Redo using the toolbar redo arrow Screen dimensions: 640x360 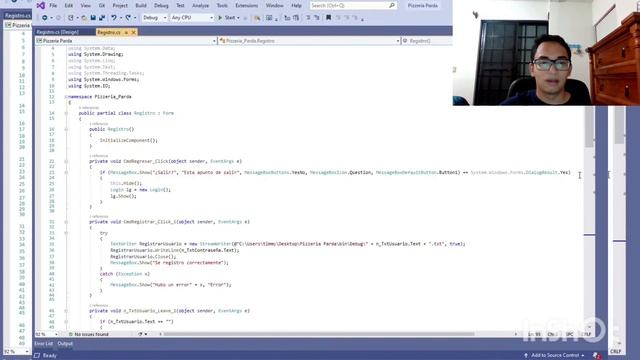[129, 18]
